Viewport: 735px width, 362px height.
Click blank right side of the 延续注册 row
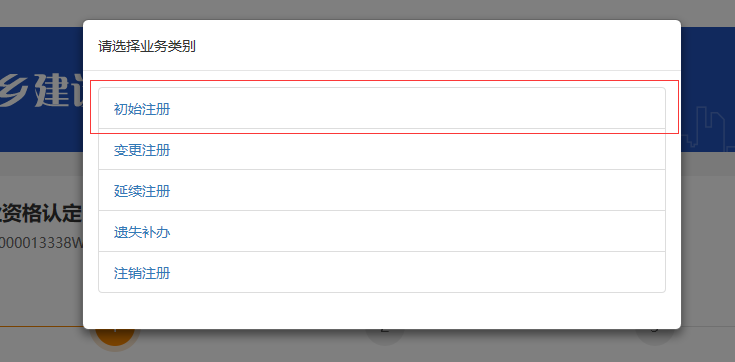tap(422, 190)
